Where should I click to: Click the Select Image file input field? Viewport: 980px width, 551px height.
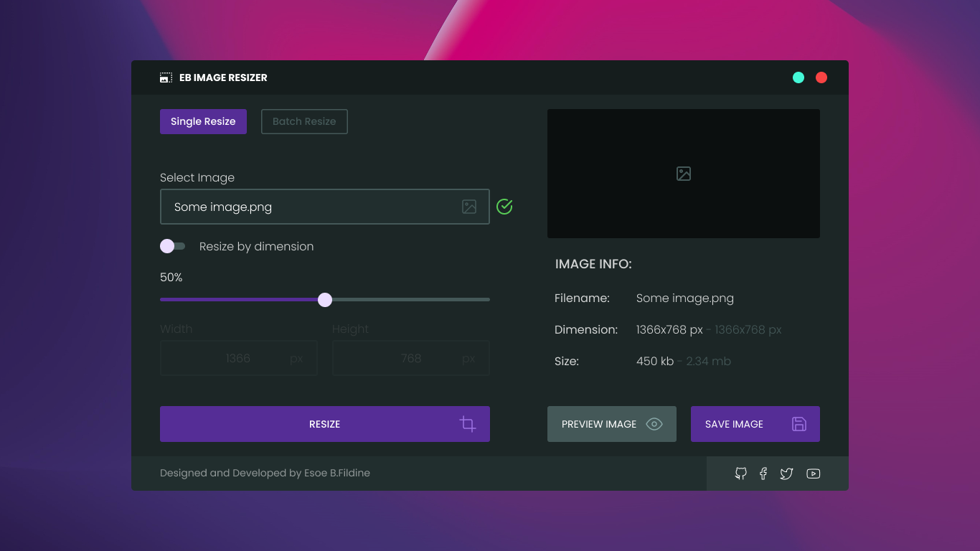tap(325, 207)
